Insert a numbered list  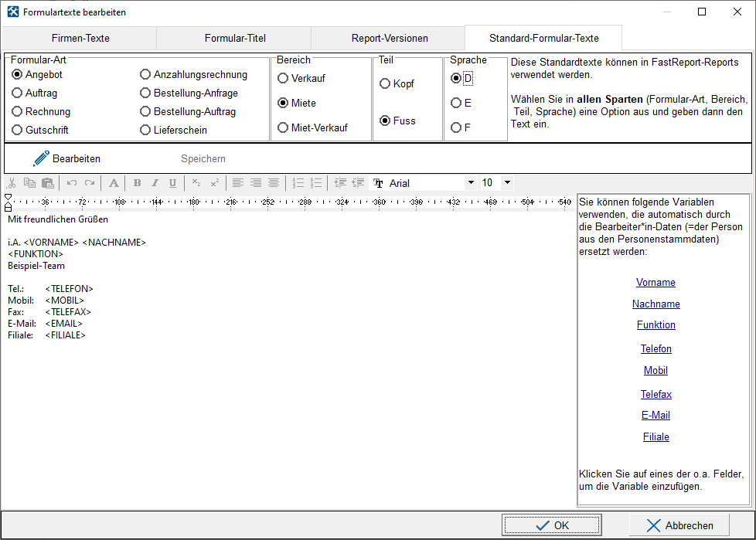tap(298, 183)
